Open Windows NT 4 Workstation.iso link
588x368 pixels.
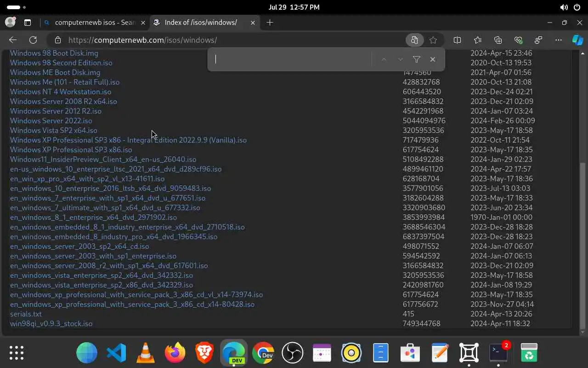point(61,92)
